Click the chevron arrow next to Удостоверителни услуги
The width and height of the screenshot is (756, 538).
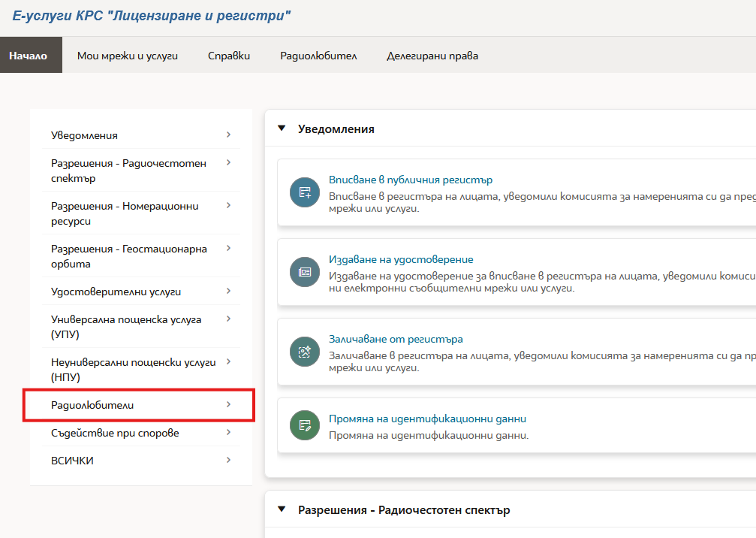228,291
